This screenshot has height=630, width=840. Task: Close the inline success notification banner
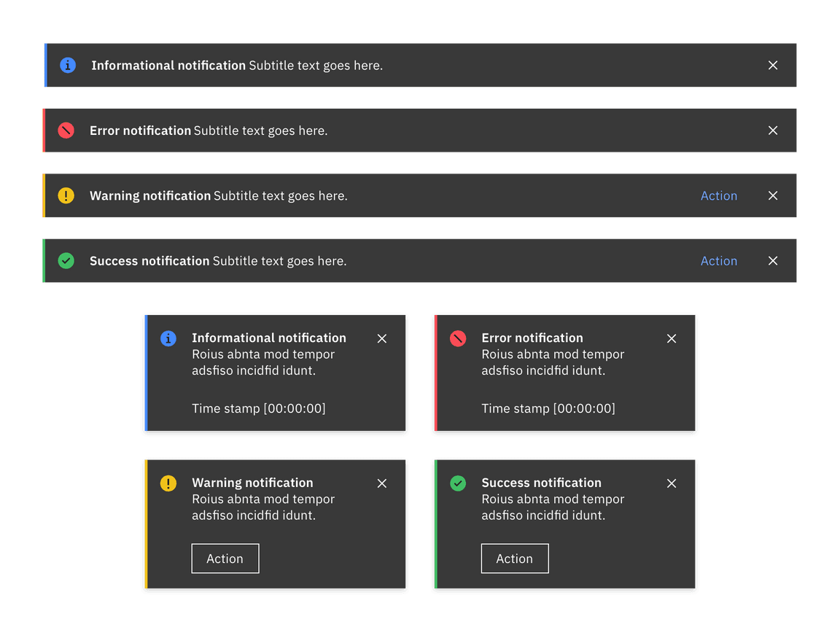(x=773, y=261)
